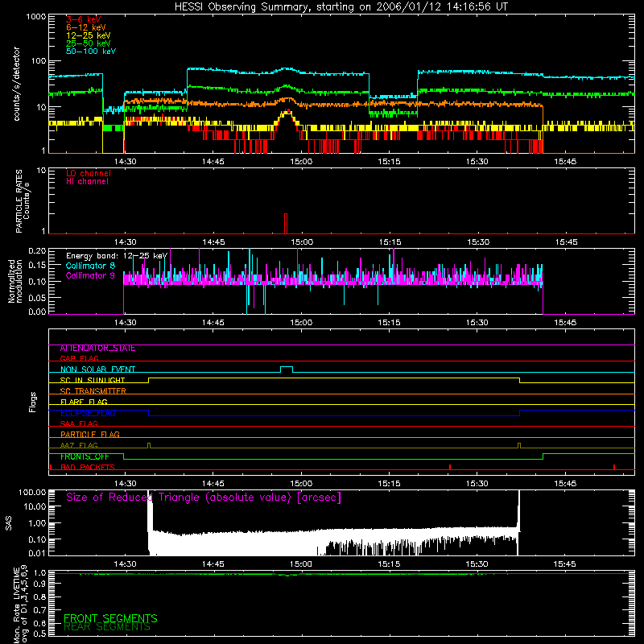
Task: Select the 12-25 keV legend label
Action: pos(89,35)
